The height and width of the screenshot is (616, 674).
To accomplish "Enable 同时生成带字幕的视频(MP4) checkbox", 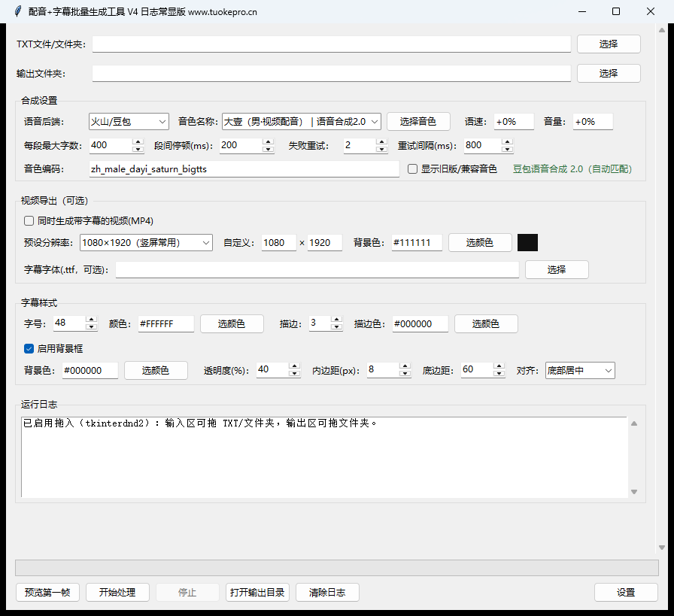I will tap(29, 221).
